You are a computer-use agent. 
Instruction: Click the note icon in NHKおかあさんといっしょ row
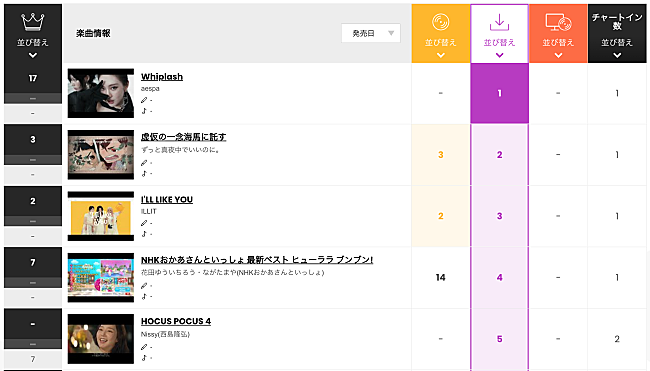144,296
